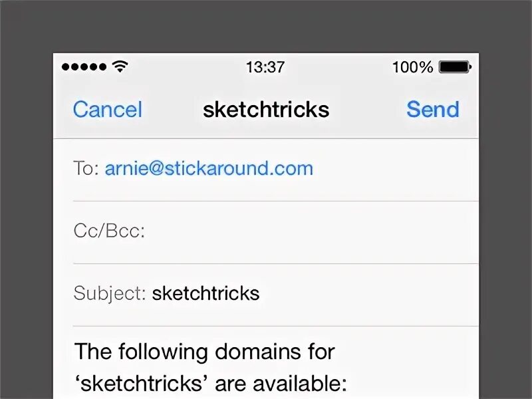Tap the Subject: label

(110, 293)
